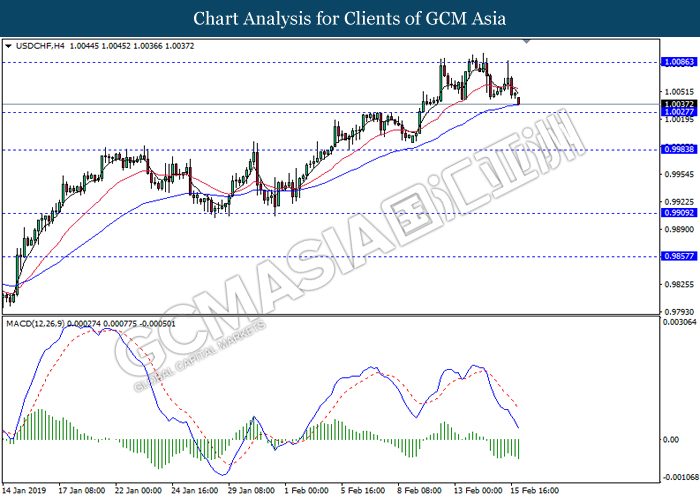This screenshot has height=500, width=700.
Task: Click the 0.98255 price scale value
Action: tap(679, 285)
